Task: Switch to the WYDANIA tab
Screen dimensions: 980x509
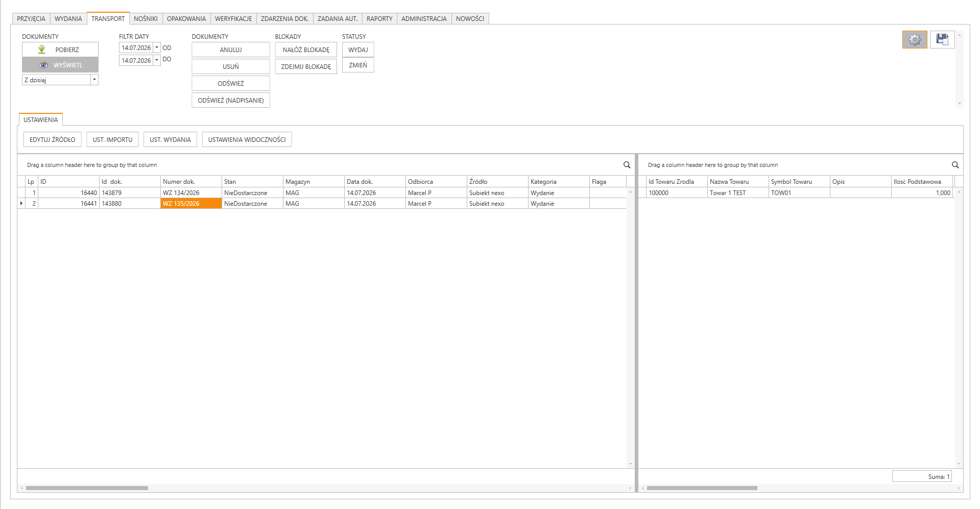Action: click(x=68, y=18)
